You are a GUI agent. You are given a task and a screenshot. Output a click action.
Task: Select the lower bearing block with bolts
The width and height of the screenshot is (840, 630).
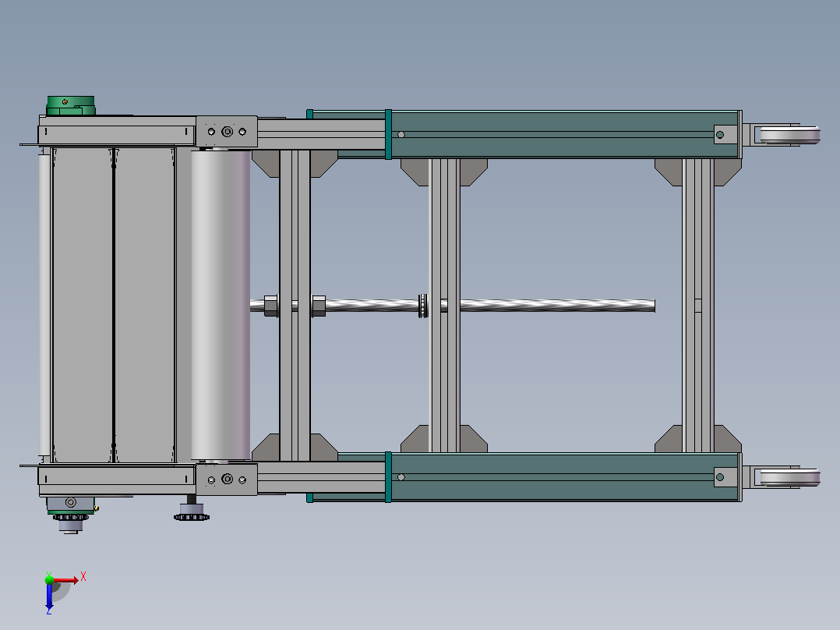tap(227, 480)
